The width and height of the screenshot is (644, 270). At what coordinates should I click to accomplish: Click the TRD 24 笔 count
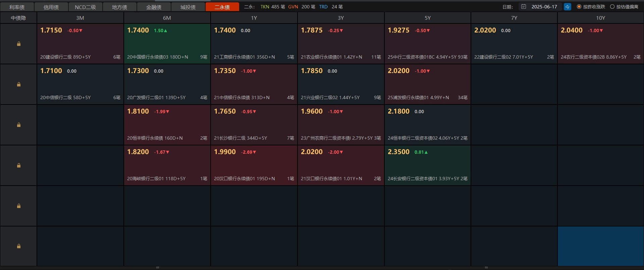[331, 7]
